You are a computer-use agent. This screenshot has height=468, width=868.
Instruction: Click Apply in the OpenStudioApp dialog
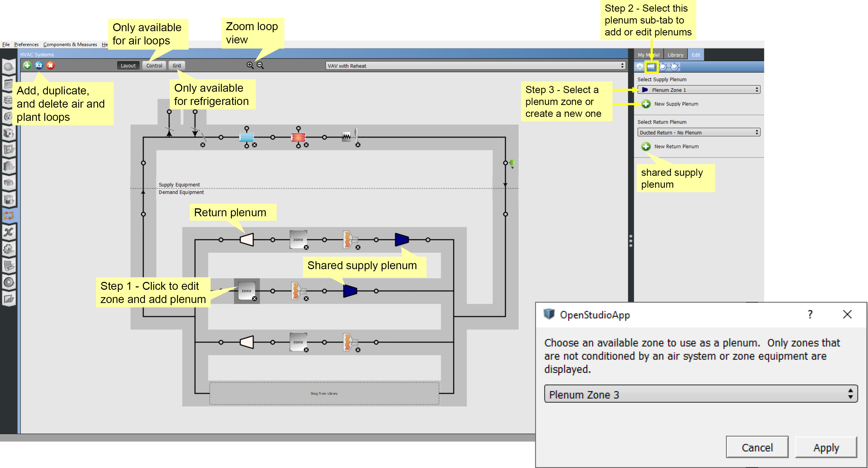pyautogui.click(x=826, y=447)
